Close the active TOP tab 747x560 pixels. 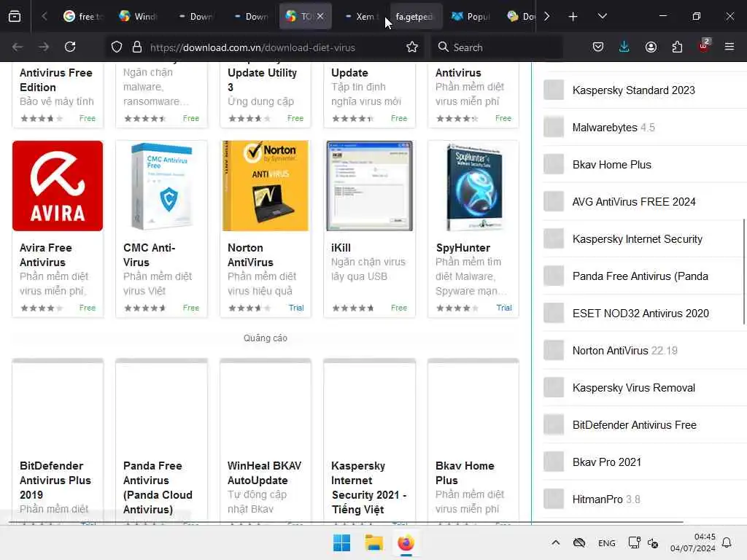tap(320, 16)
